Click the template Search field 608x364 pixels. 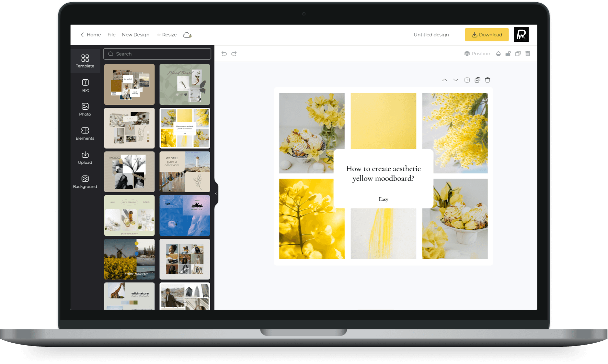pyautogui.click(x=157, y=54)
